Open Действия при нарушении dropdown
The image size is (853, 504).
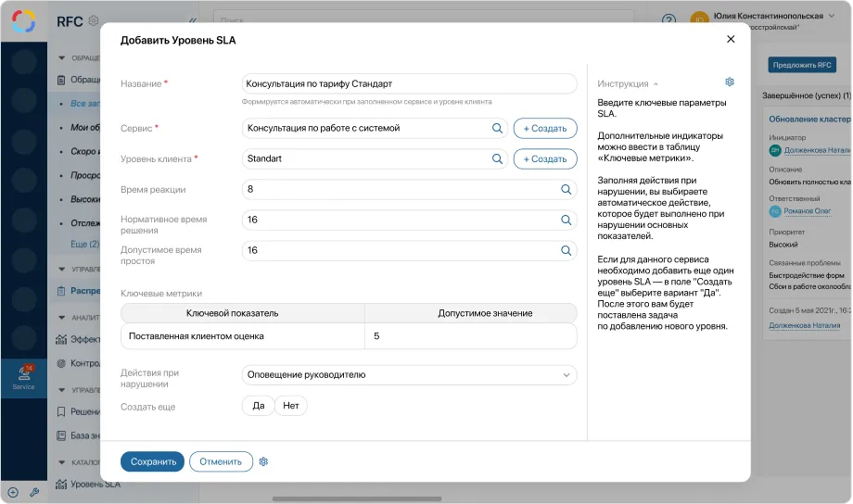click(x=409, y=374)
